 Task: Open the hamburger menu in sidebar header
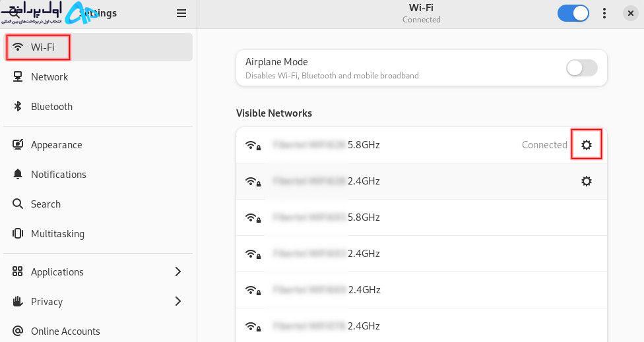click(x=181, y=14)
